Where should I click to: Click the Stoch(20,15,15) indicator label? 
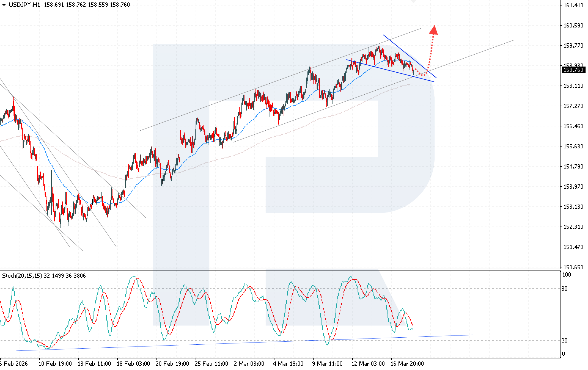pos(22,276)
